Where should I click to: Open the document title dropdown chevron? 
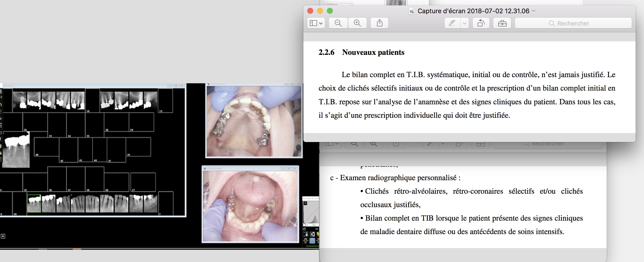[534, 11]
